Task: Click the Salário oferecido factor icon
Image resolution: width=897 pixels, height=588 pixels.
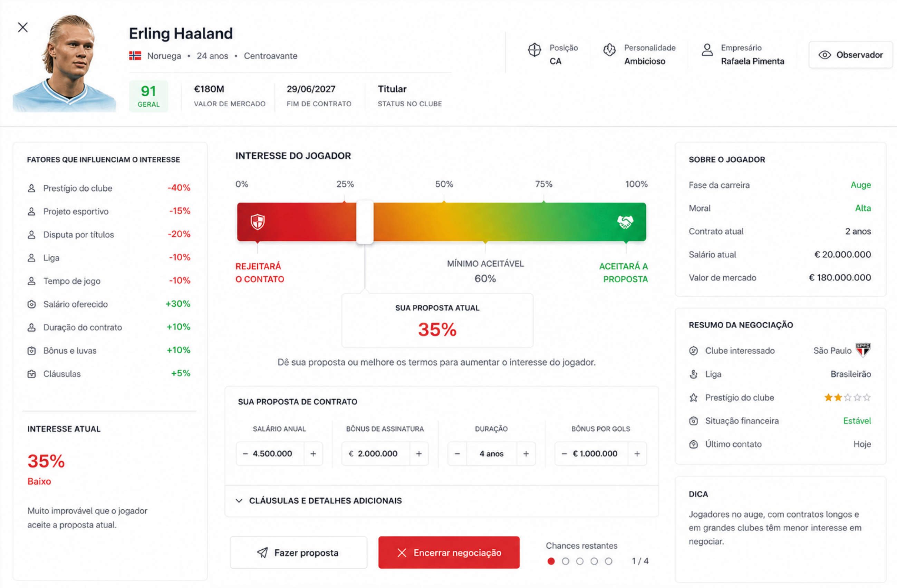Action: [x=32, y=304]
